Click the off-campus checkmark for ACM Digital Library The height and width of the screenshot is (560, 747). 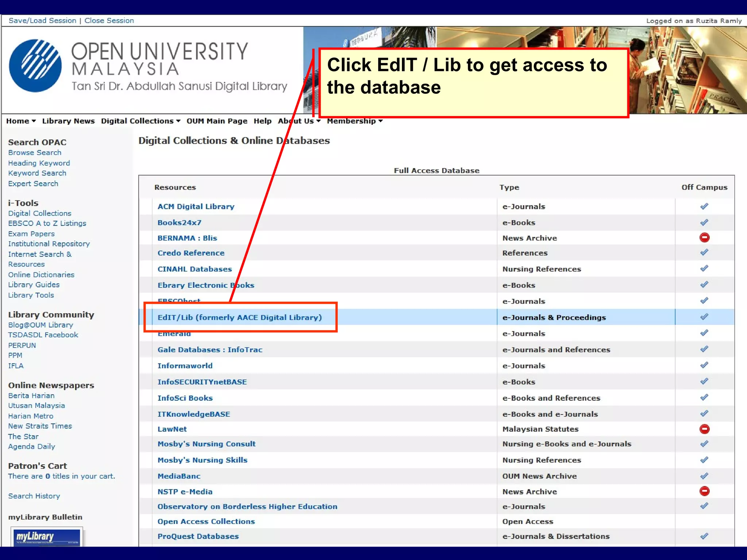tap(704, 206)
